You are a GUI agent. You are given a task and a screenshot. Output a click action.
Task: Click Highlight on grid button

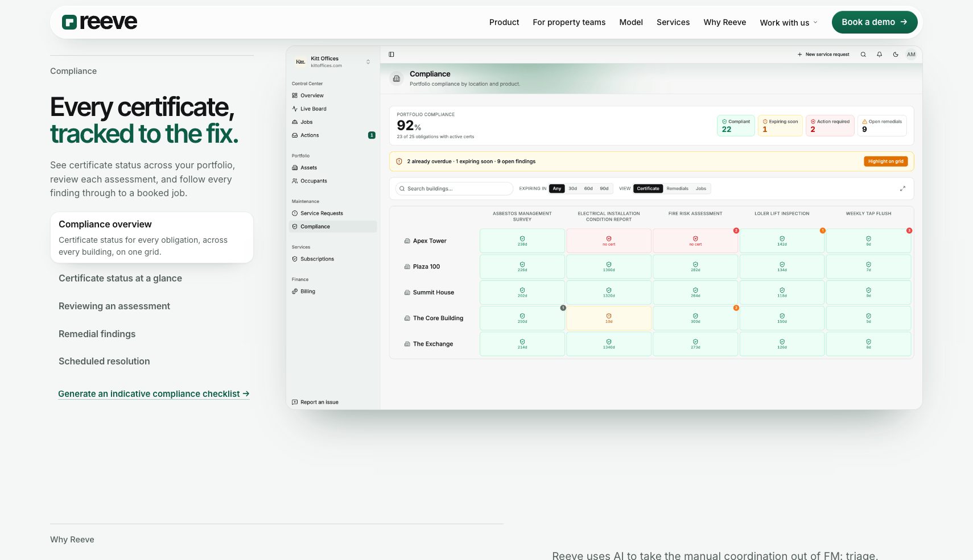tap(886, 161)
